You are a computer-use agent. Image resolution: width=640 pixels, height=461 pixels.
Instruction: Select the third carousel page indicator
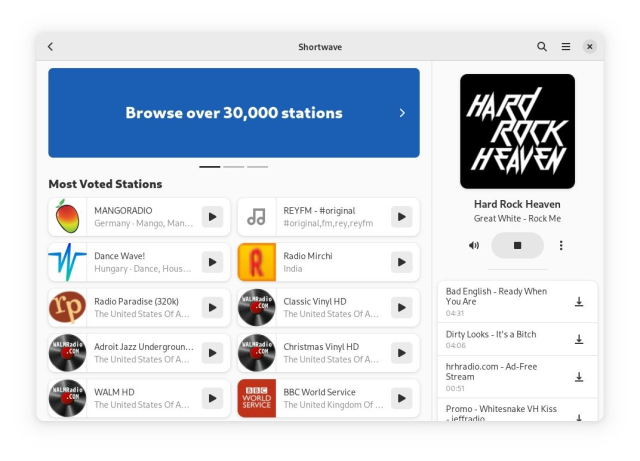click(x=258, y=167)
